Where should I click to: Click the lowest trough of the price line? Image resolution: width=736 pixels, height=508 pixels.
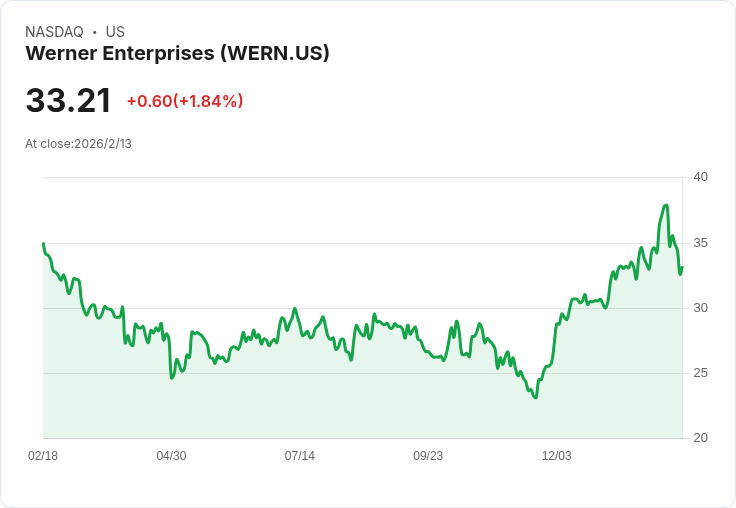(x=536, y=398)
